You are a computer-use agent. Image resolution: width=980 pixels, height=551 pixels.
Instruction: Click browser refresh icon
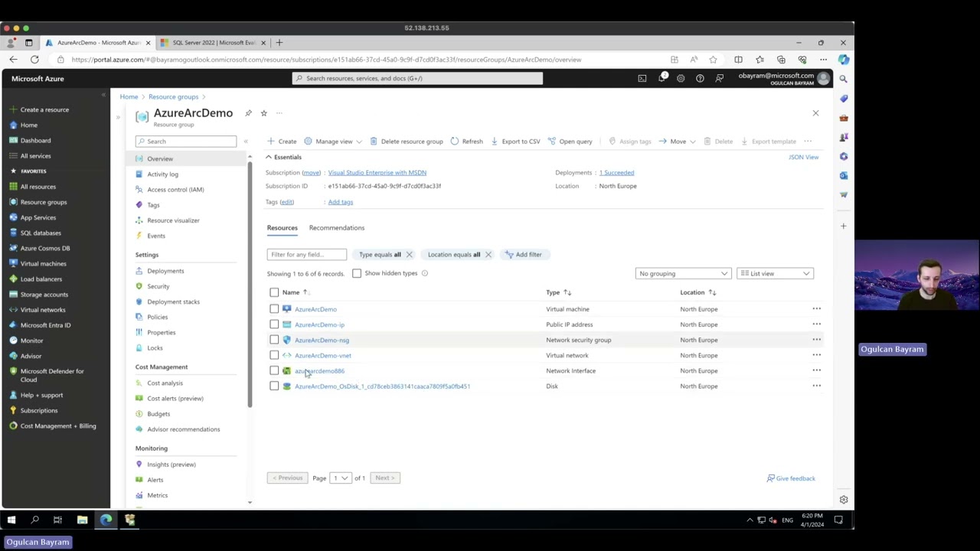34,60
